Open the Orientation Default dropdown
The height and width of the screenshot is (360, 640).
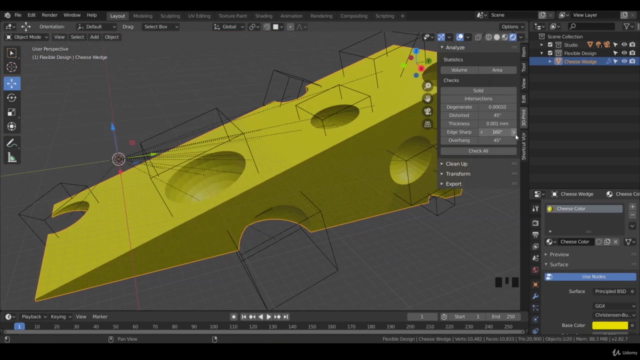[96, 27]
